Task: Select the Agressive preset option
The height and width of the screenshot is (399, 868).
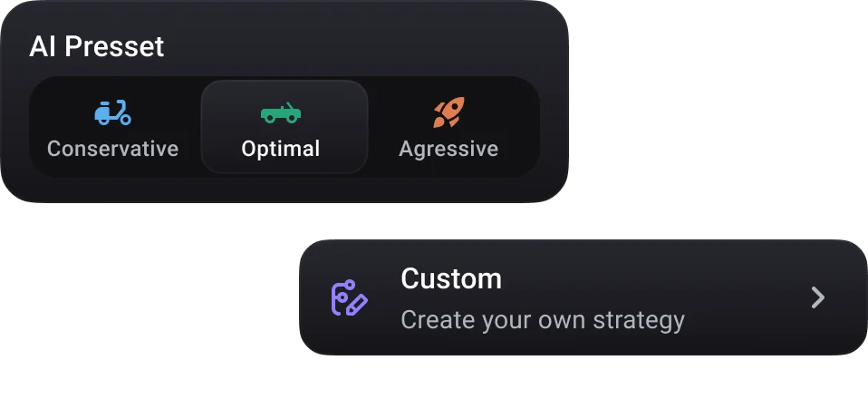Action: click(x=448, y=128)
